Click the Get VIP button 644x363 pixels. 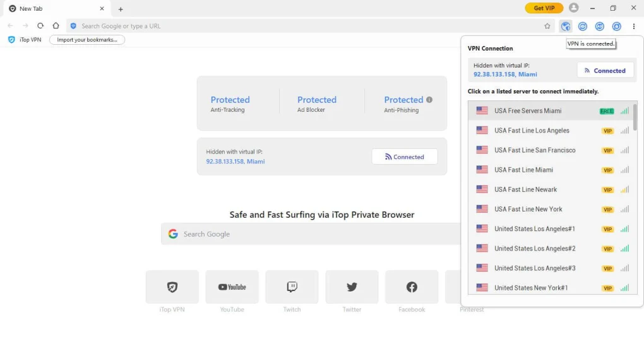[544, 8]
